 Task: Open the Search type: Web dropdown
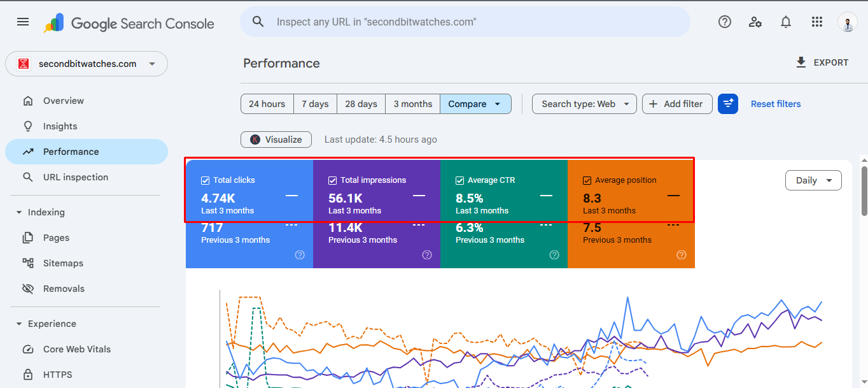coord(584,104)
